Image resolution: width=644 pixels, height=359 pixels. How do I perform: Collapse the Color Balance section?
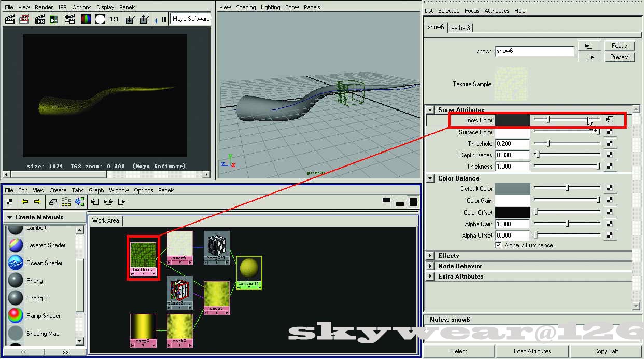tap(430, 178)
